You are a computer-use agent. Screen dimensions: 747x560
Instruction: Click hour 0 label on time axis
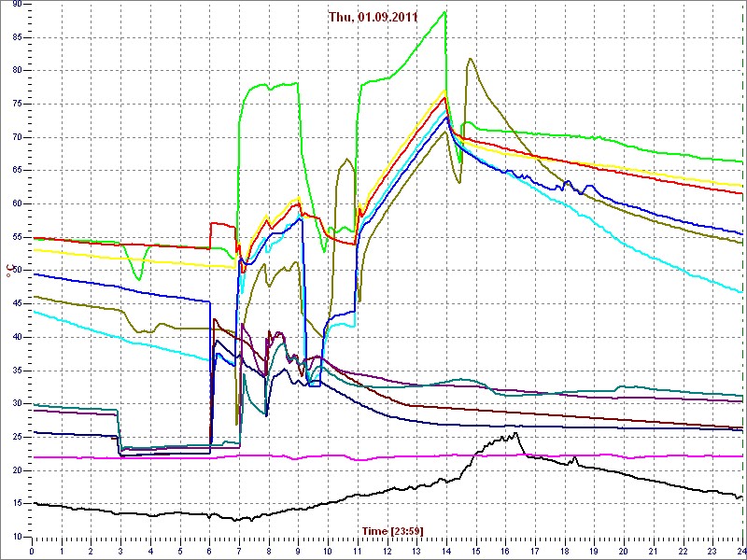(x=32, y=550)
